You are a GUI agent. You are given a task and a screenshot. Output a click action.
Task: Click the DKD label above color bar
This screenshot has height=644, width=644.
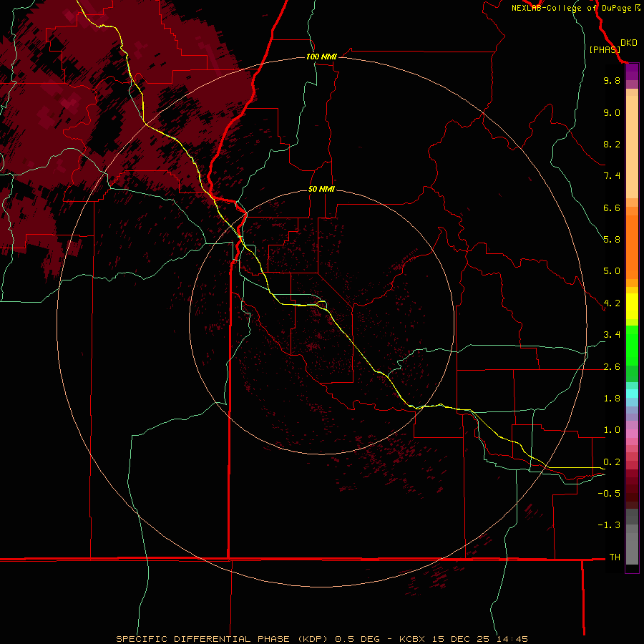(x=629, y=43)
